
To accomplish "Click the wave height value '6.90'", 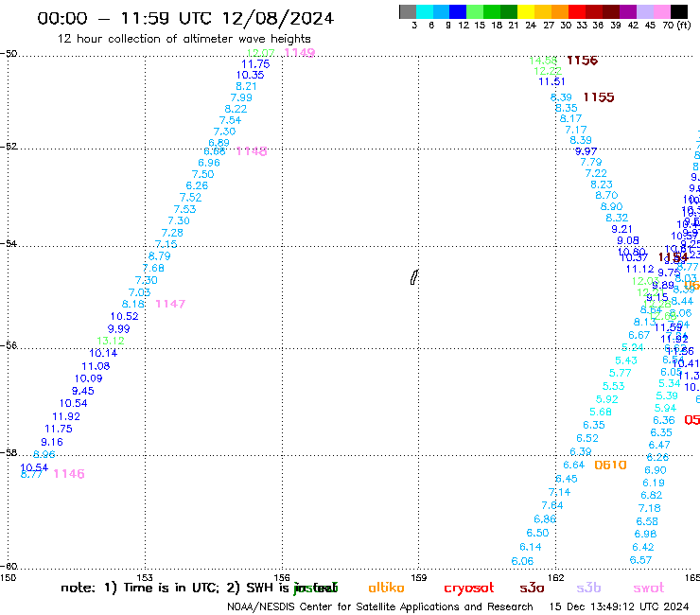I will point(656,471).
